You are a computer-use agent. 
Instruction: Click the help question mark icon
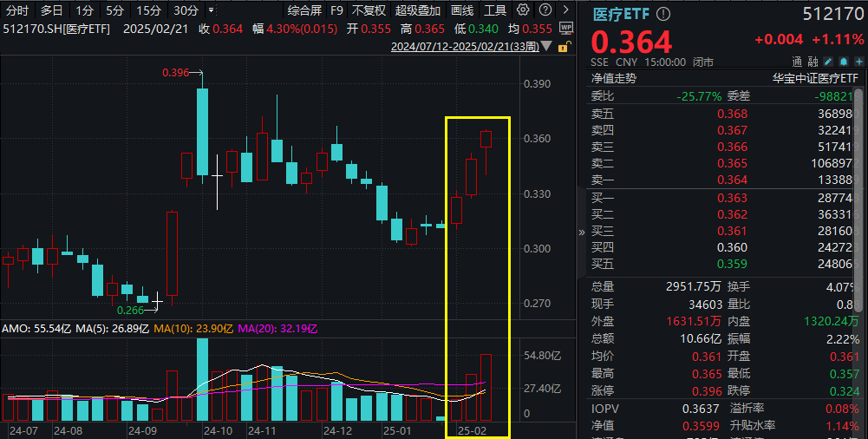pos(545,10)
